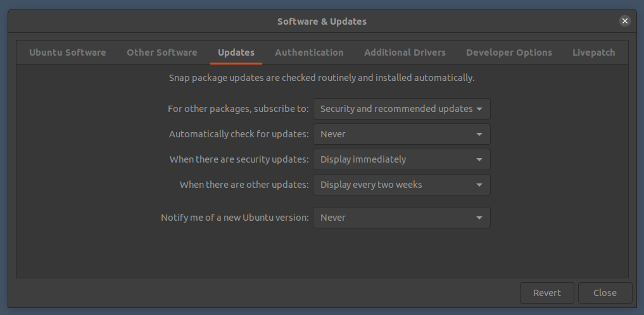This screenshot has width=644, height=315.
Task: Expand the 'Notify me of a new Ubuntu version' dropdown
Action: (401, 218)
